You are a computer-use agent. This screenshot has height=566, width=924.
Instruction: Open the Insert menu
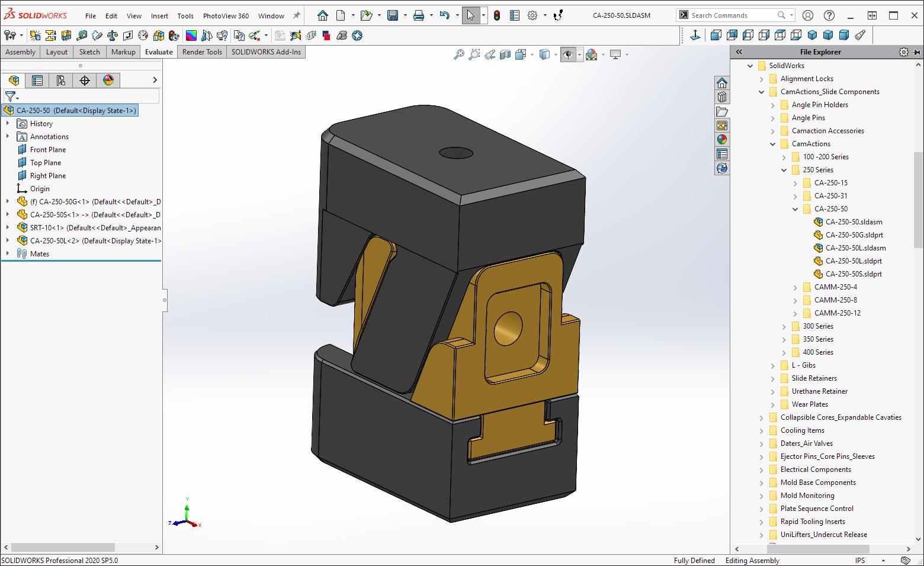[159, 16]
